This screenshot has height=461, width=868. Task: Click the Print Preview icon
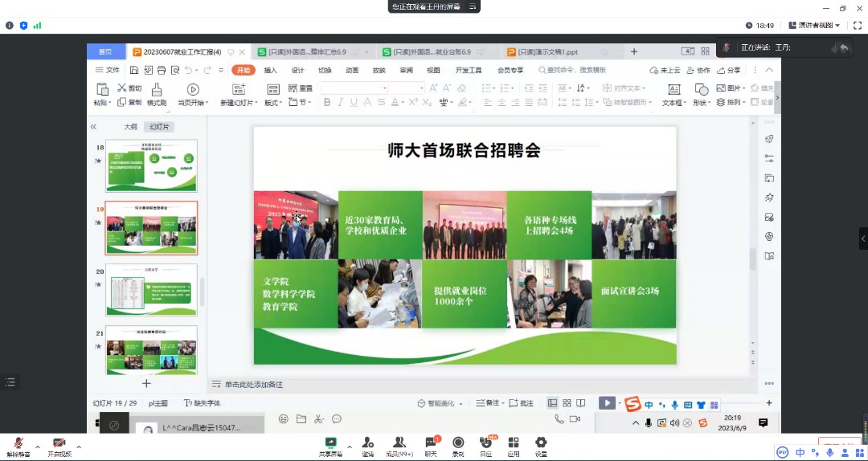point(175,71)
